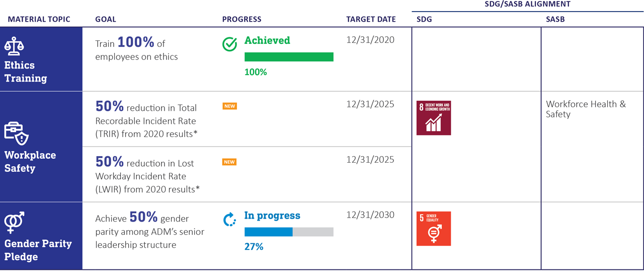This screenshot has width=644, height=271.
Task: Click the 50% gender parity goal text
Action: (149, 231)
